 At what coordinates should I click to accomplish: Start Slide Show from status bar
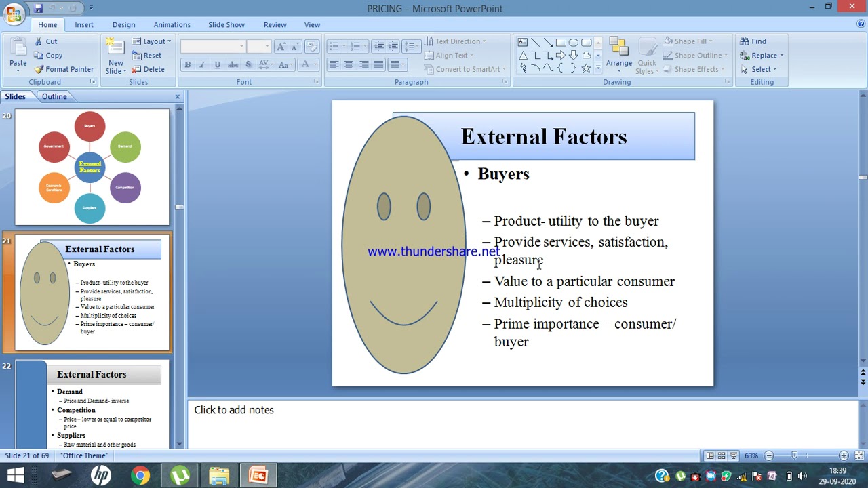tap(734, 455)
